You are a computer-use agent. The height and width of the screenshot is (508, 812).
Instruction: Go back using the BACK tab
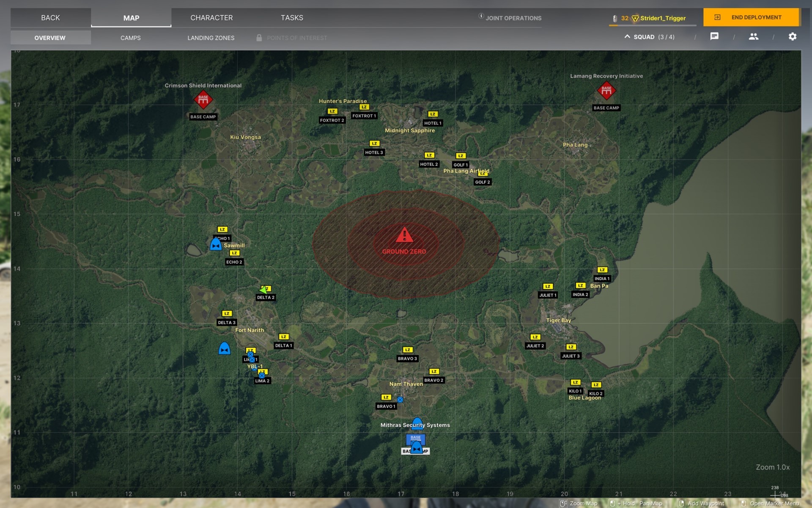pyautogui.click(x=50, y=18)
